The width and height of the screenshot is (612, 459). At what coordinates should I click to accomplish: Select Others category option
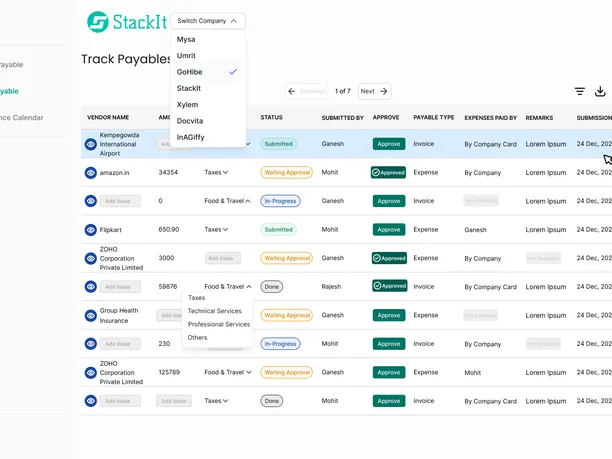[x=197, y=338]
